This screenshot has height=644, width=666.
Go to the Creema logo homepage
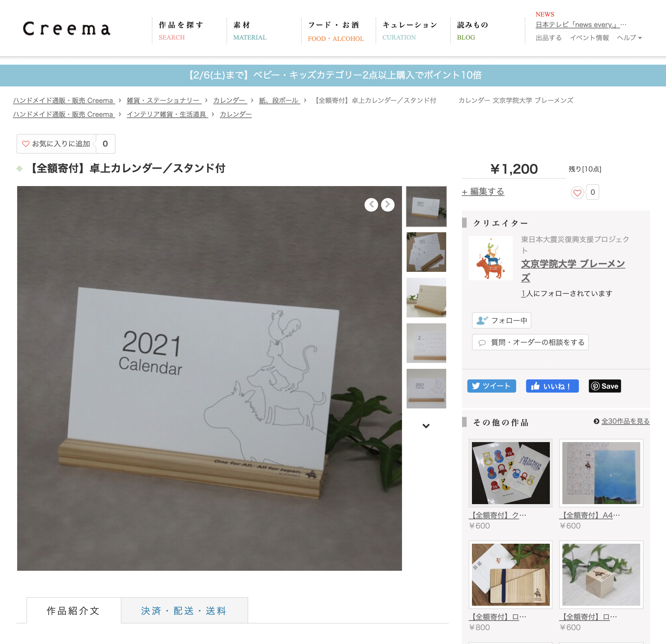pos(67,29)
